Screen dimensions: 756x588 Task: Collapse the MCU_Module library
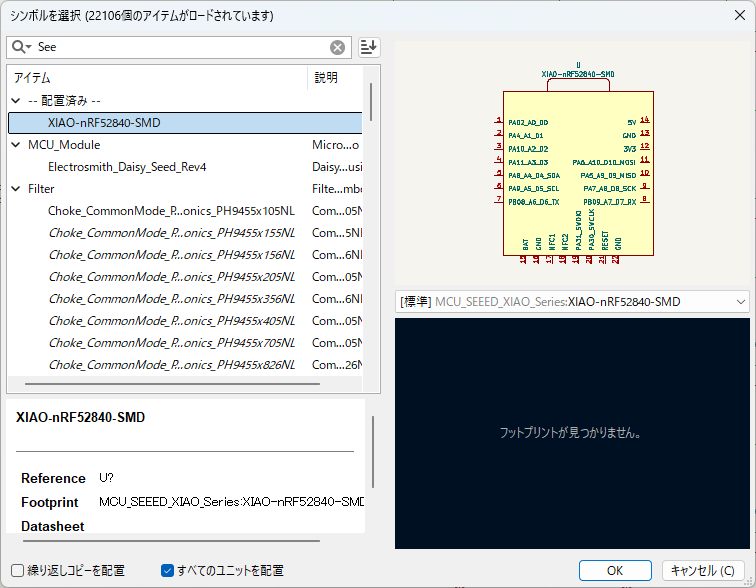[16, 145]
